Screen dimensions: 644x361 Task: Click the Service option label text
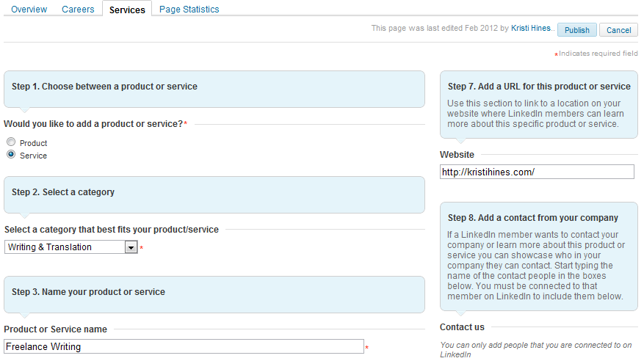pos(33,156)
